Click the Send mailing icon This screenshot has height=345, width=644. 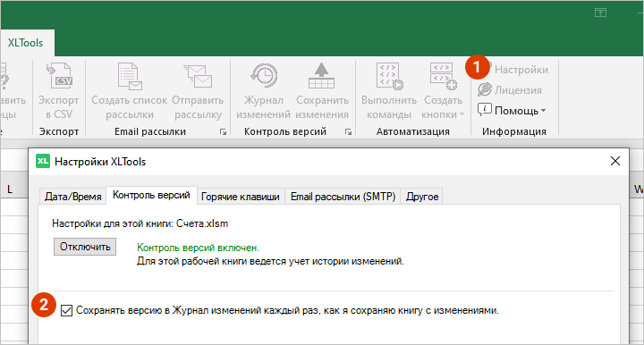tap(198, 76)
